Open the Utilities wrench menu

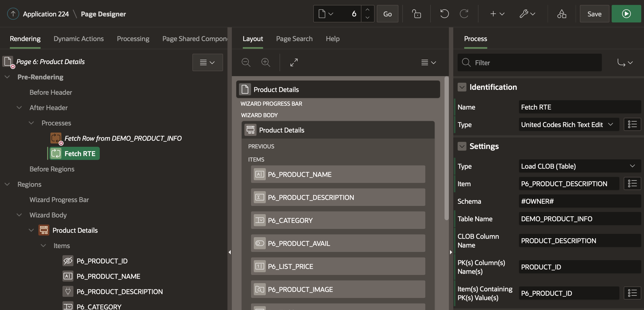[527, 14]
